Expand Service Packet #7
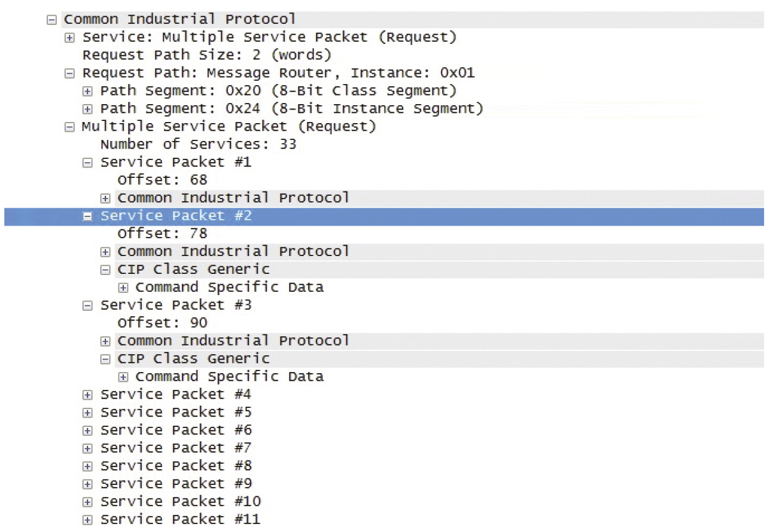This screenshot has width=769, height=532. [x=87, y=449]
